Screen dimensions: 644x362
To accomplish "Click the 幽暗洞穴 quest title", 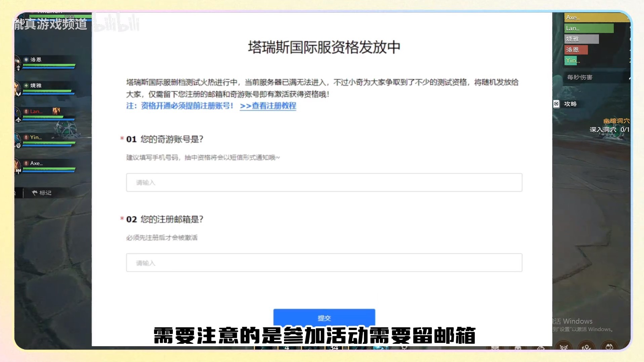I will pos(616,121).
